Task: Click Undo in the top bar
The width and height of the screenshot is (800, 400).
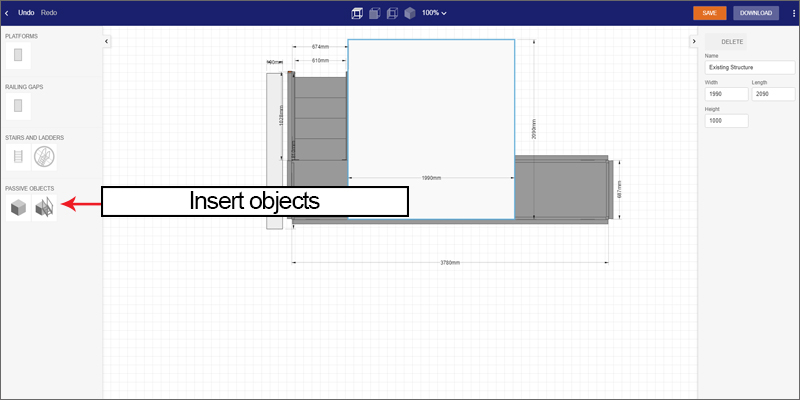Action: (x=26, y=13)
